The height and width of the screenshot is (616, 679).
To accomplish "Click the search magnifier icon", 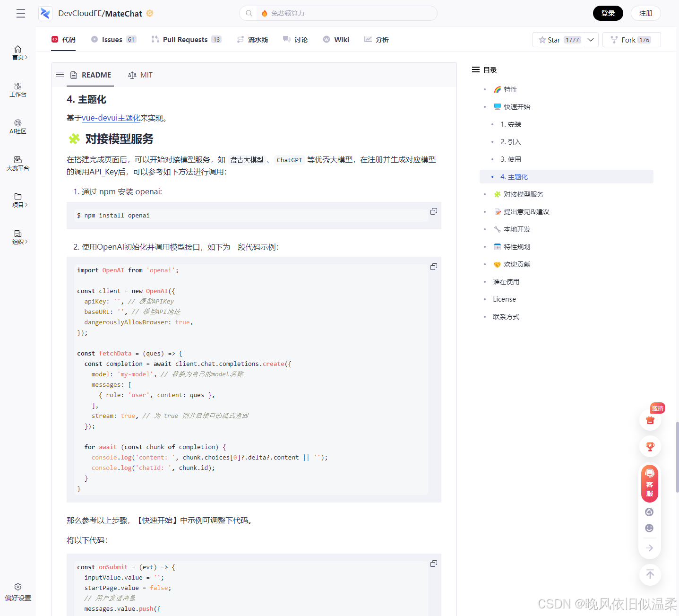I will pyautogui.click(x=249, y=13).
